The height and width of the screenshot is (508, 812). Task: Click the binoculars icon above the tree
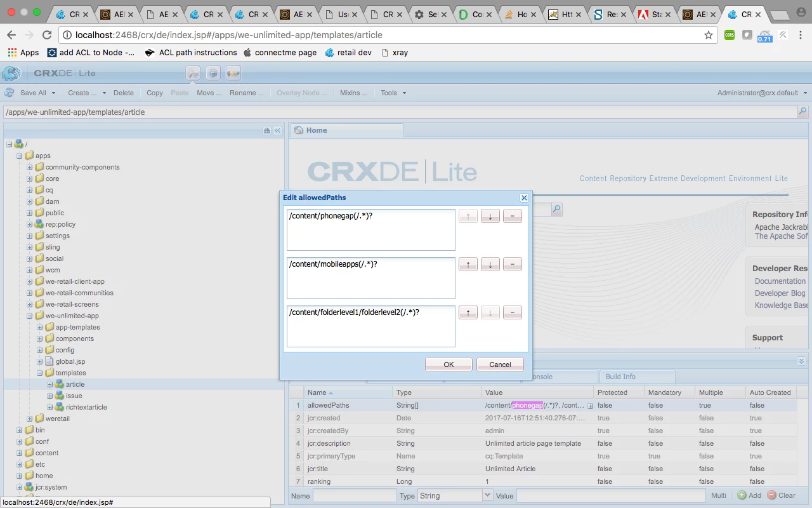267,130
